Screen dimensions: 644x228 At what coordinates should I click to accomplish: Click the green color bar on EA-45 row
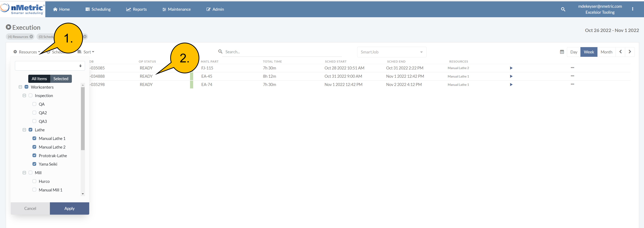tap(191, 76)
